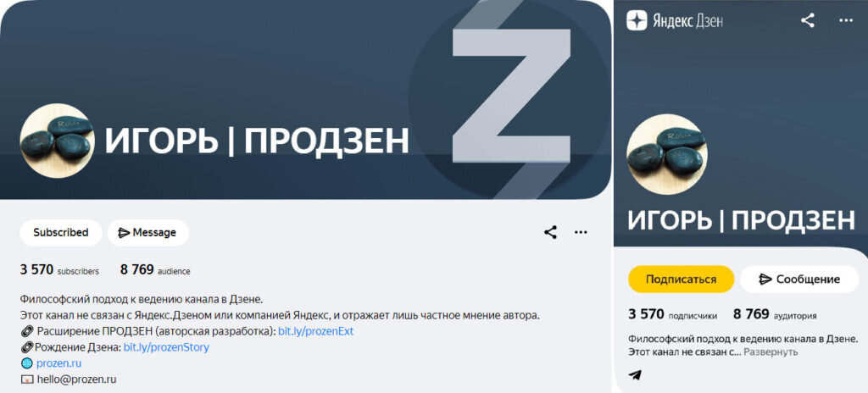Viewport: 868px width, 393px height.
Task: Click the Yandex Zen logo
Action: pyautogui.click(x=675, y=21)
